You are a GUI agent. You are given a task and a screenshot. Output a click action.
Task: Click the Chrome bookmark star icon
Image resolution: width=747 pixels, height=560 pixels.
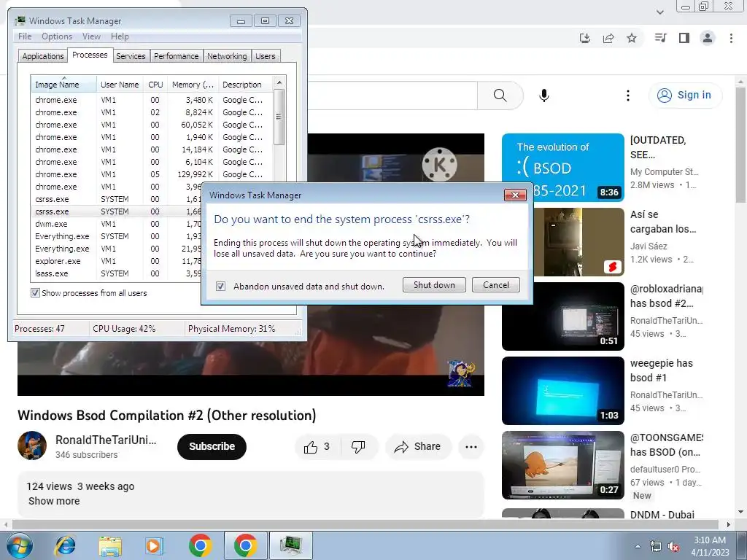pos(632,38)
